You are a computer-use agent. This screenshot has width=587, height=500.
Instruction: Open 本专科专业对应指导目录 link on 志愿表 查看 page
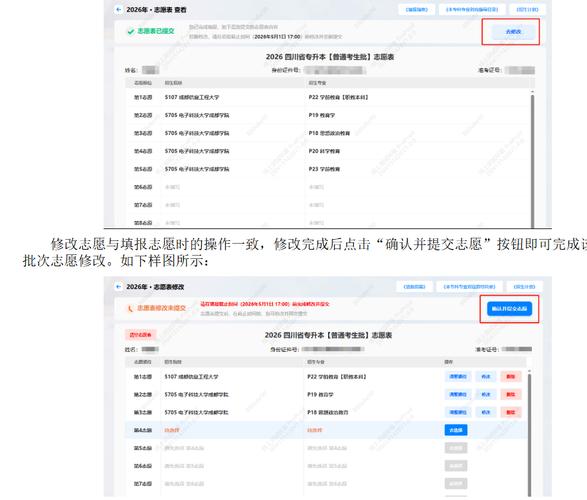tap(472, 10)
